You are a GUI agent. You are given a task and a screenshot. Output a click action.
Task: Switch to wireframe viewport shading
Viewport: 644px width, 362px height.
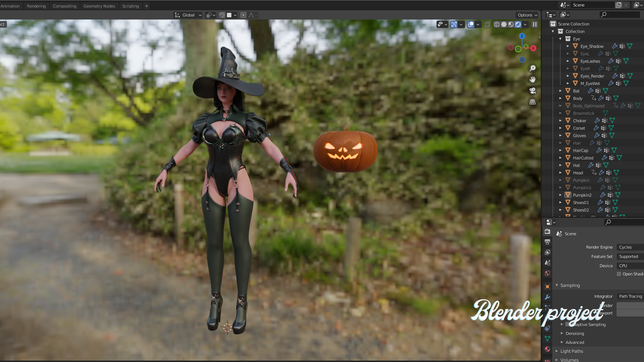pyautogui.click(x=497, y=24)
